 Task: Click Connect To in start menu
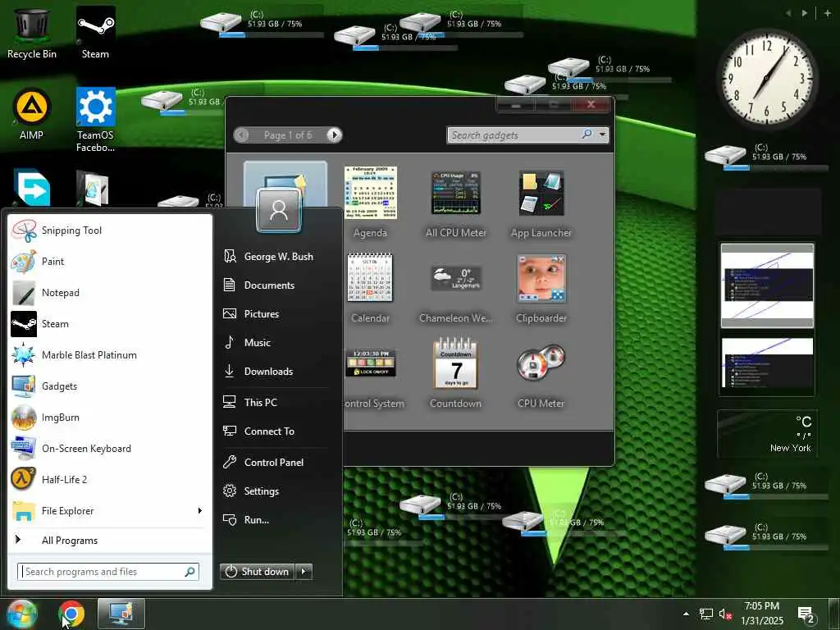[276, 431]
